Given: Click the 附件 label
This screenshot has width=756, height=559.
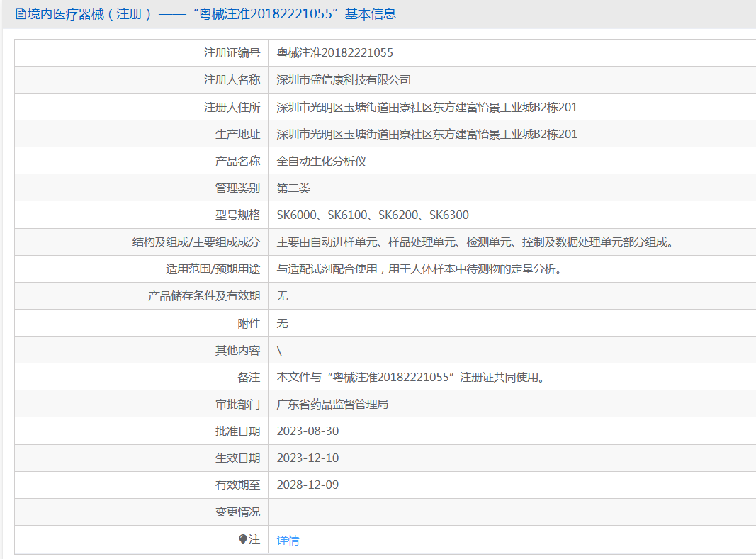Looking at the screenshot, I should pyautogui.click(x=249, y=323).
